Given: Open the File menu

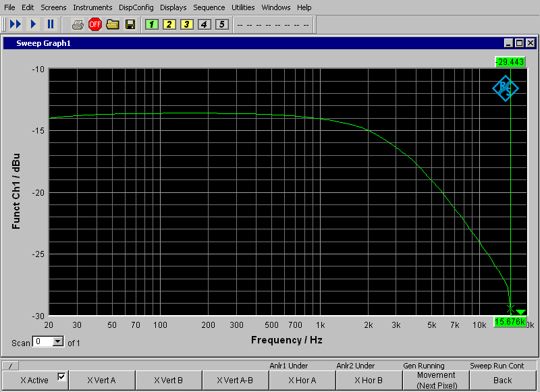Looking at the screenshot, I should tap(9, 7).
